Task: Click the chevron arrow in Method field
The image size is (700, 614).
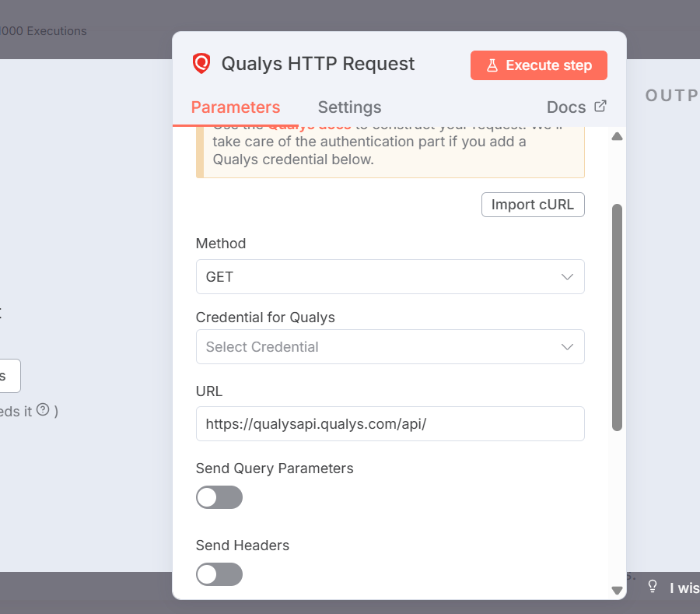Action: pyautogui.click(x=568, y=277)
